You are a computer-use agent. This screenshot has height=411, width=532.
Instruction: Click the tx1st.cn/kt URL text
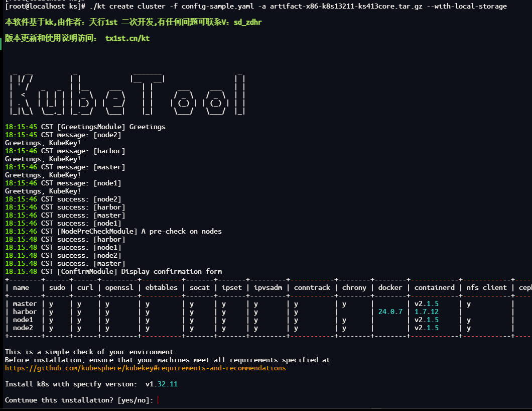(x=127, y=38)
